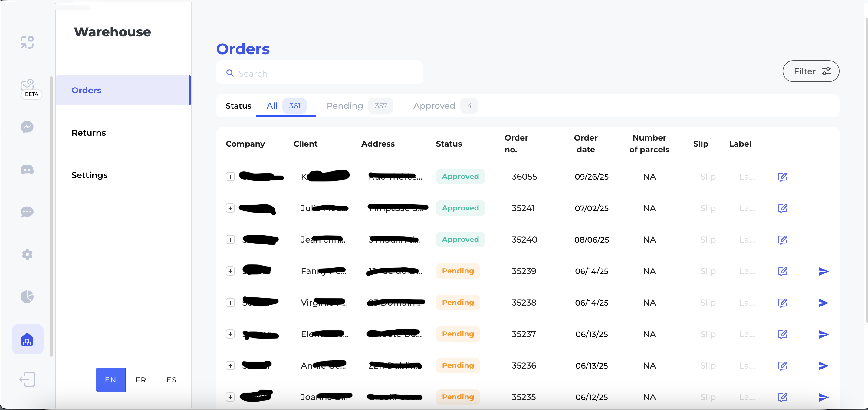The image size is (868, 410).
Task: Expand the row for order 35239
Action: tap(231, 271)
